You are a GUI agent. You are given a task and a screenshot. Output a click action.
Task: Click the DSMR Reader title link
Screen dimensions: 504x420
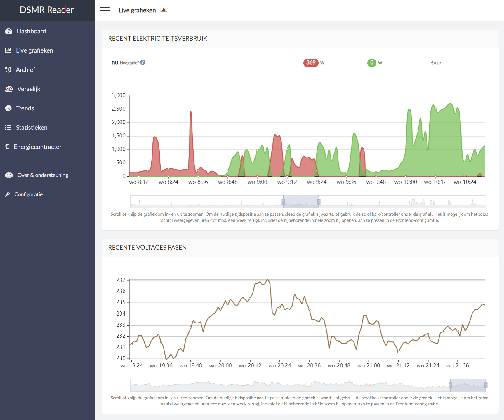pos(47,10)
